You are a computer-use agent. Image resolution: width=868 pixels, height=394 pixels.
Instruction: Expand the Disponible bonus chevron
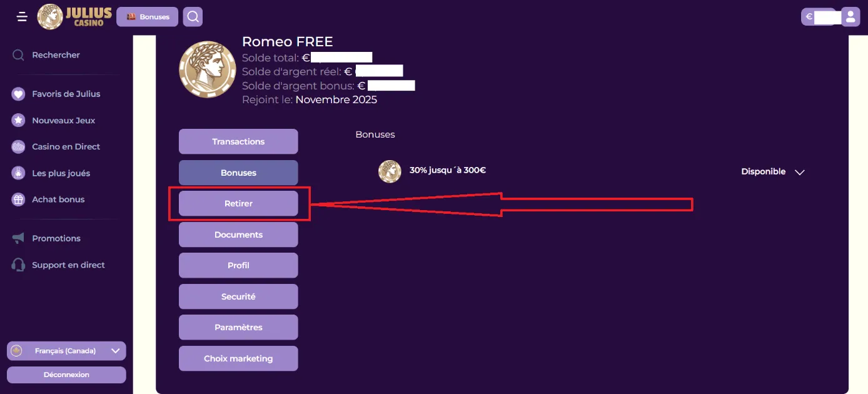tap(799, 172)
